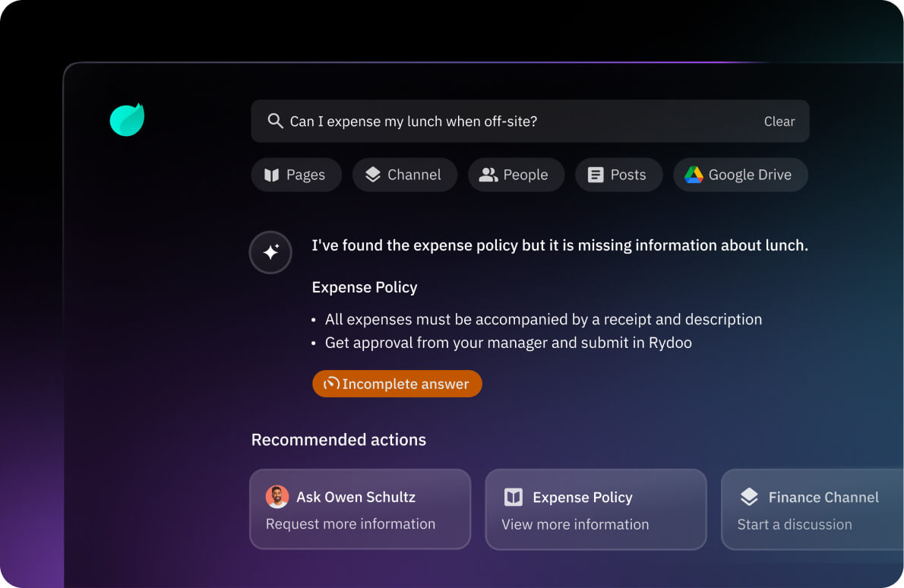Click the Expense Policy book icon
Viewport: 904px width, 588px height.
tap(514, 498)
